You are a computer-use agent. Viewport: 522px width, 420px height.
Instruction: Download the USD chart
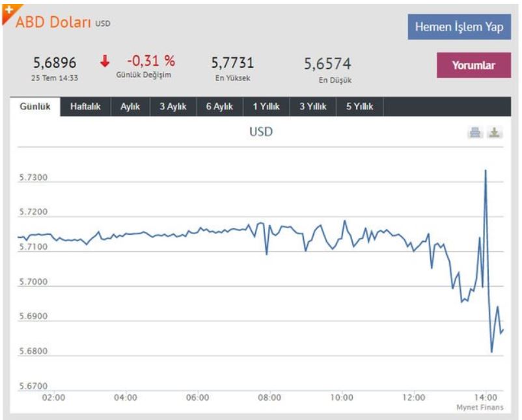(495, 133)
